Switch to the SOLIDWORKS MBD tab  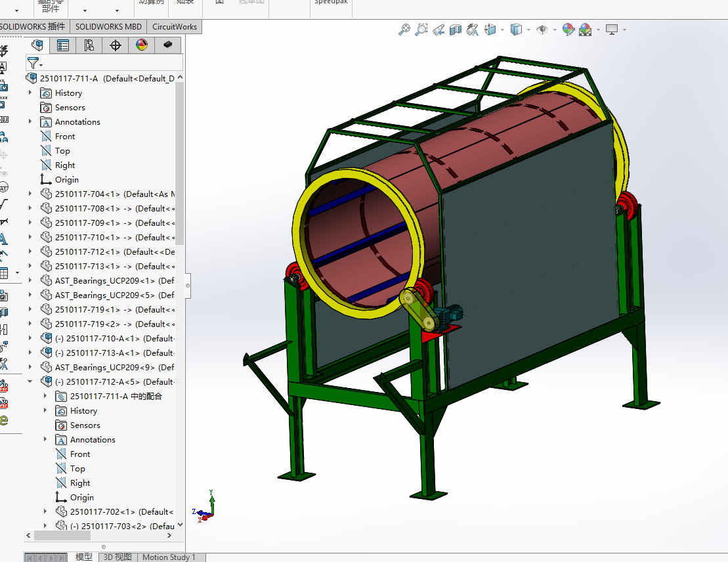(x=108, y=27)
